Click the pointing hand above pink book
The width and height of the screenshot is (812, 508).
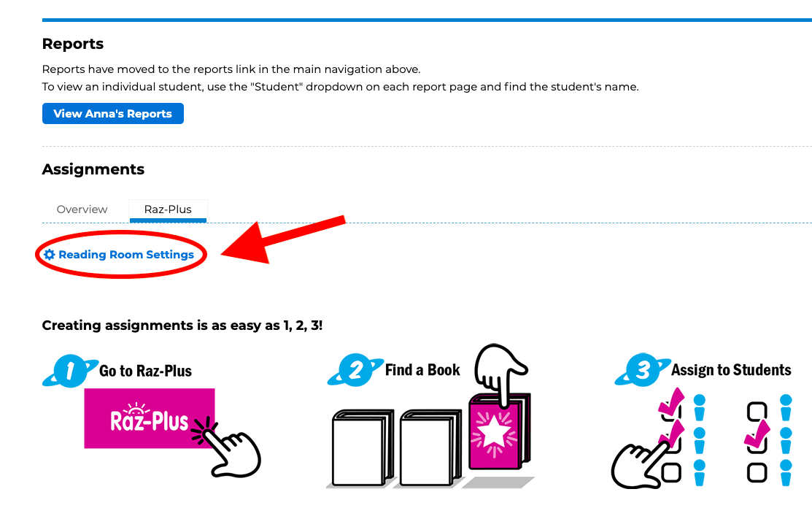(500, 374)
